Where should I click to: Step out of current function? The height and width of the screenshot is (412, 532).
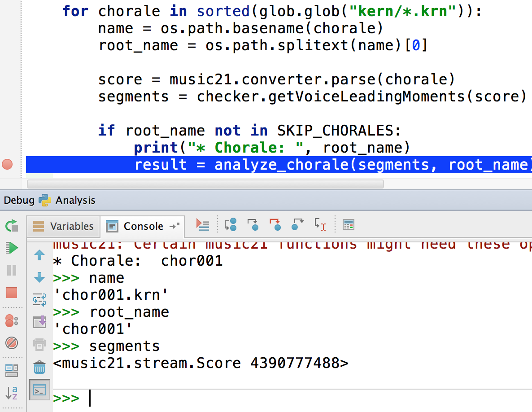click(x=297, y=224)
